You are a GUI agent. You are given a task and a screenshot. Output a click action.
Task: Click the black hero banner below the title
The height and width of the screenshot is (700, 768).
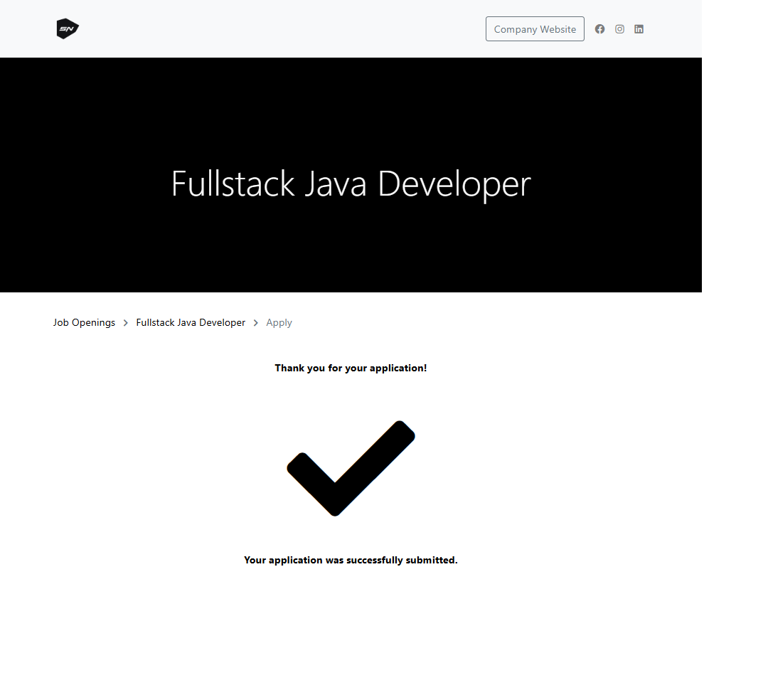351,256
